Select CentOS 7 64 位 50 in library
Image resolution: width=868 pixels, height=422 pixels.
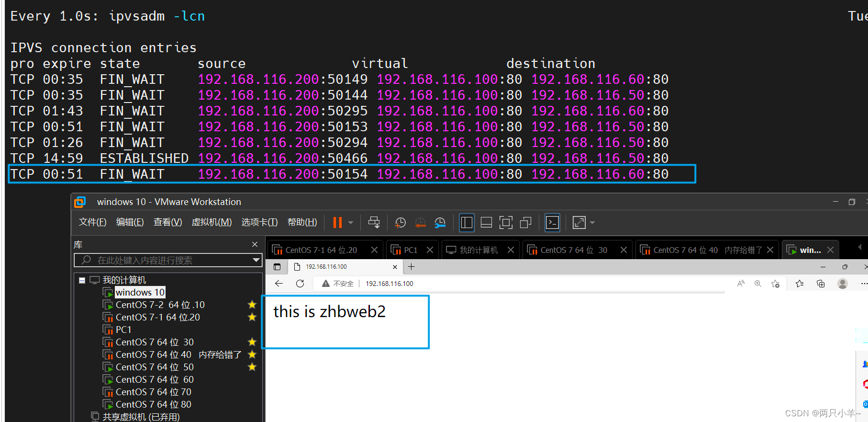[x=155, y=367]
